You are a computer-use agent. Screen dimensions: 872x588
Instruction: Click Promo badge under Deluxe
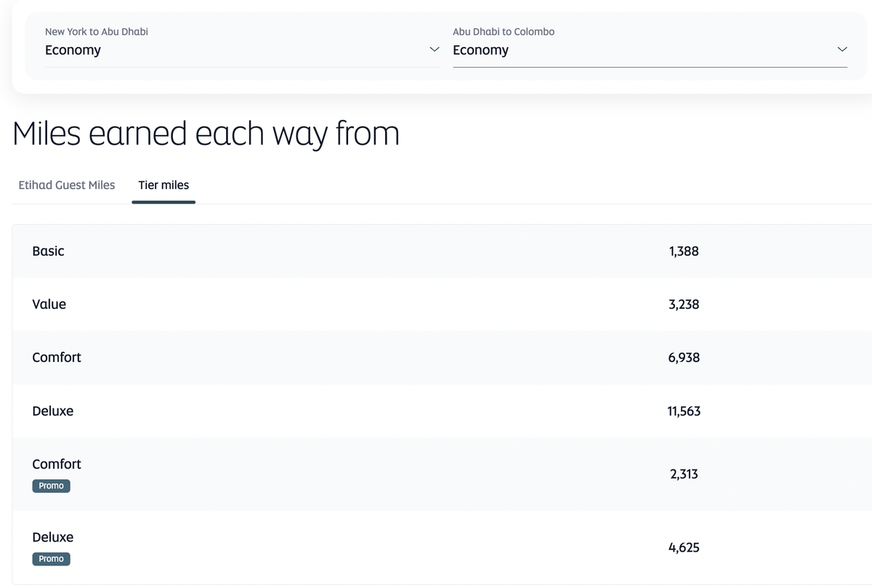51,559
